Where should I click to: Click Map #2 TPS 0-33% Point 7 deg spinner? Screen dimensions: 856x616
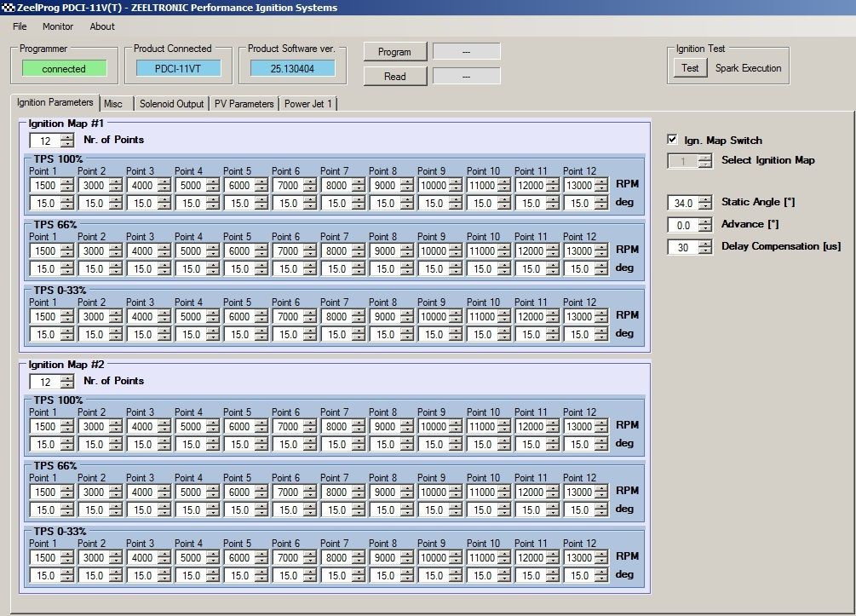(x=359, y=576)
